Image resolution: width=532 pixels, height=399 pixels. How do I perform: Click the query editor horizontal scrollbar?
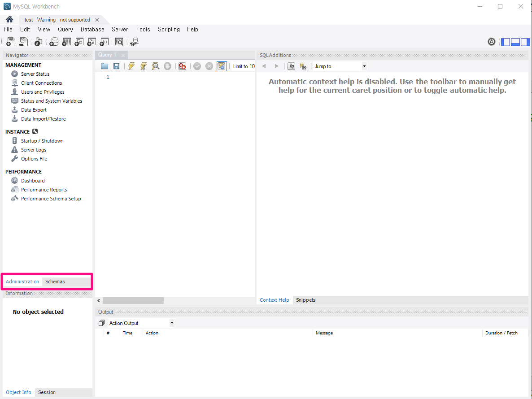pyautogui.click(x=133, y=301)
